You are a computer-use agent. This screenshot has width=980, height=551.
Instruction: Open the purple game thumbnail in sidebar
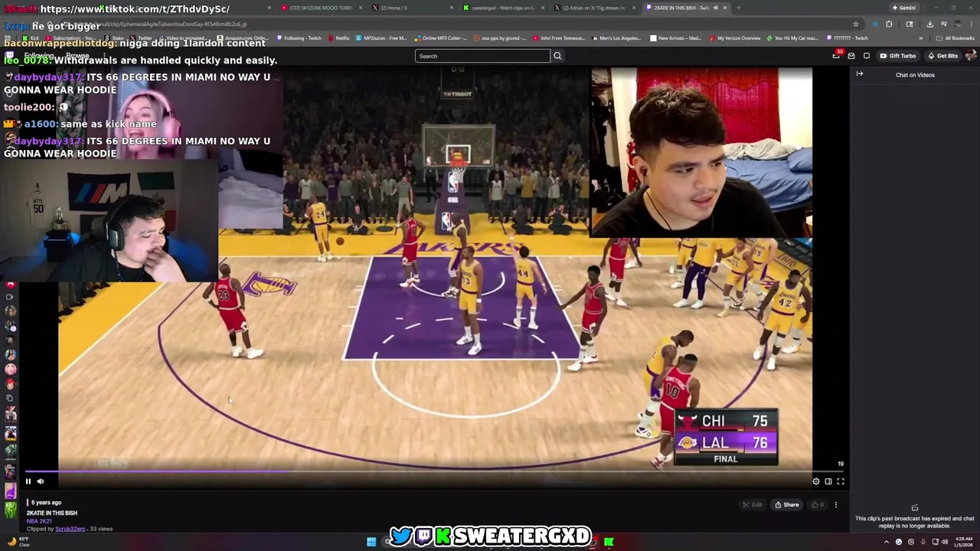[10, 491]
